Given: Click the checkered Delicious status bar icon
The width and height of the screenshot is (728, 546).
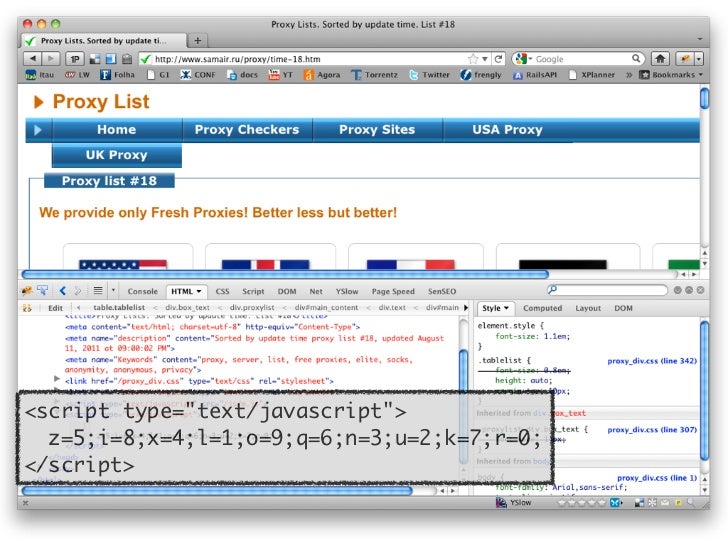Looking at the screenshot, I should pos(639,502).
